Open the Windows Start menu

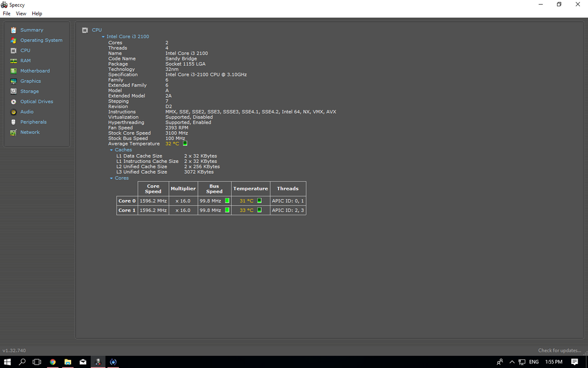point(7,362)
